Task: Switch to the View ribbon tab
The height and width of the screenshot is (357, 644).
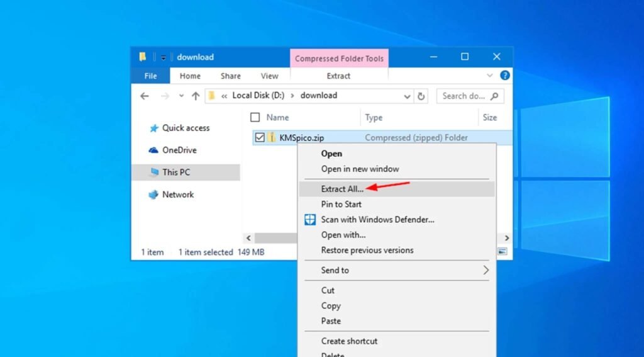Action: tap(269, 76)
